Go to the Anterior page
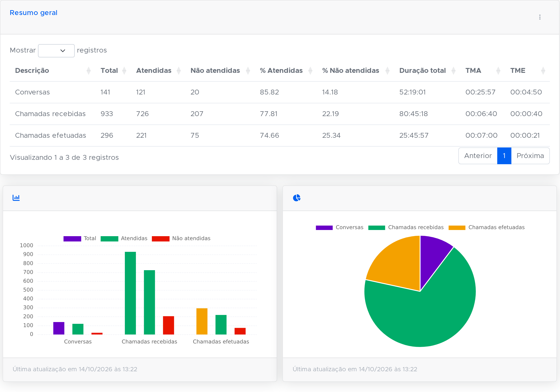The height and width of the screenshot is (392, 560). point(478,156)
